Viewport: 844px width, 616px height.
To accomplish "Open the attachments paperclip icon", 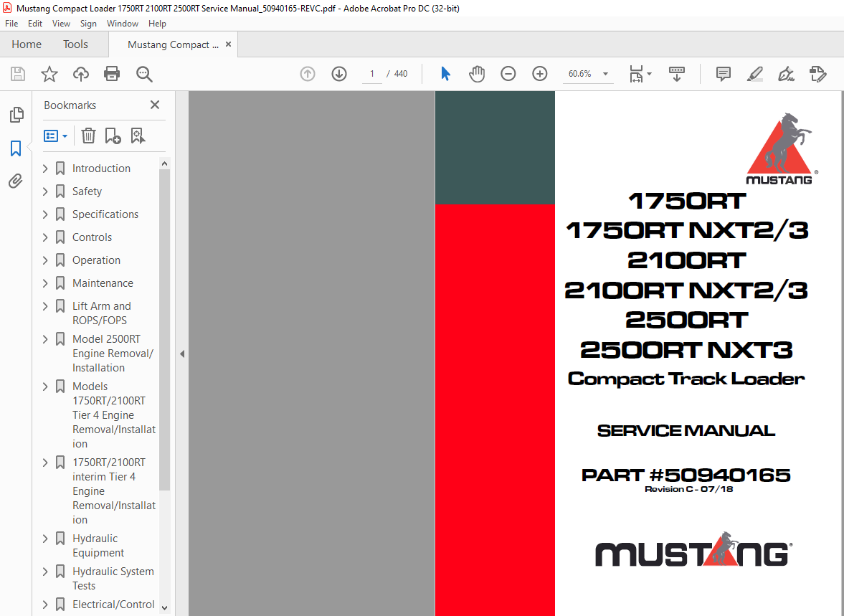I will 16,181.
